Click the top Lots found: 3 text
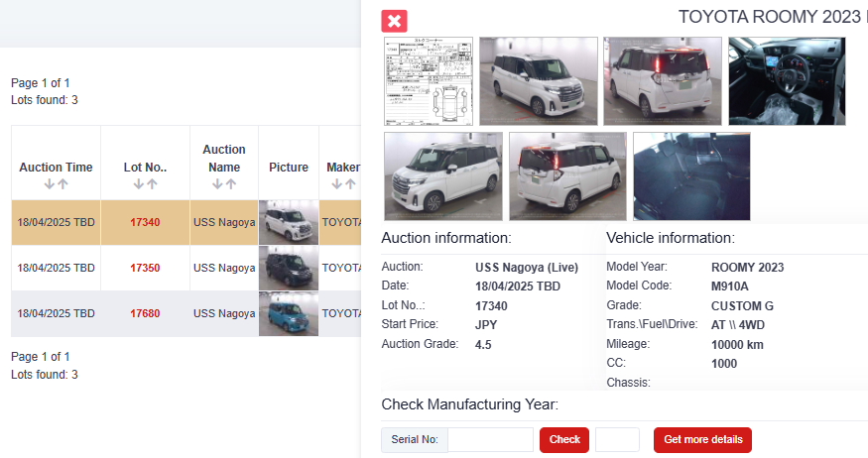868x458 pixels. (x=45, y=100)
